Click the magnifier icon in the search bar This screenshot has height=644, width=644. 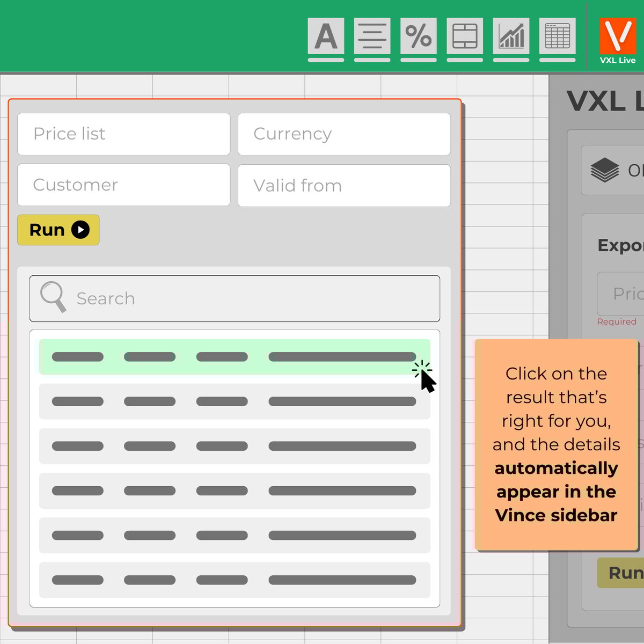[52, 298]
